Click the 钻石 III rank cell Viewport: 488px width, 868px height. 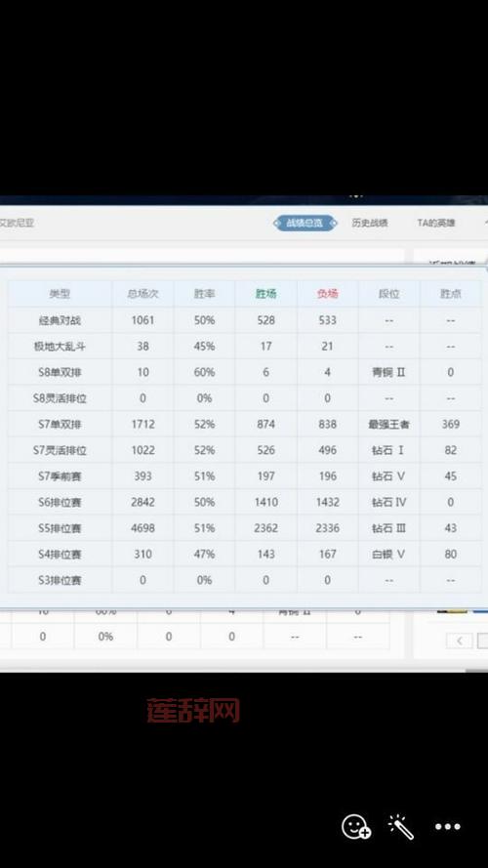(x=389, y=528)
